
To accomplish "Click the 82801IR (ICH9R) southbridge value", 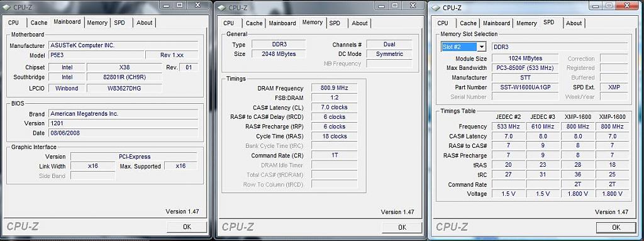I will coord(124,77).
